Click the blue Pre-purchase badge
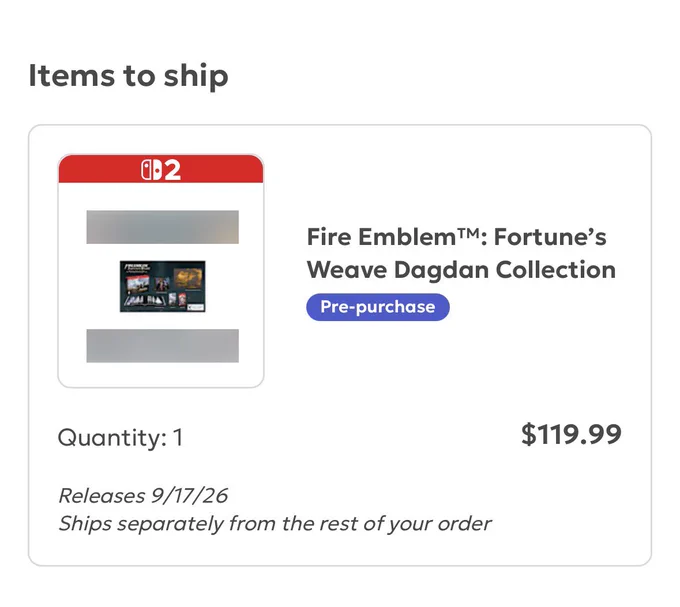680x607 pixels. (x=378, y=307)
